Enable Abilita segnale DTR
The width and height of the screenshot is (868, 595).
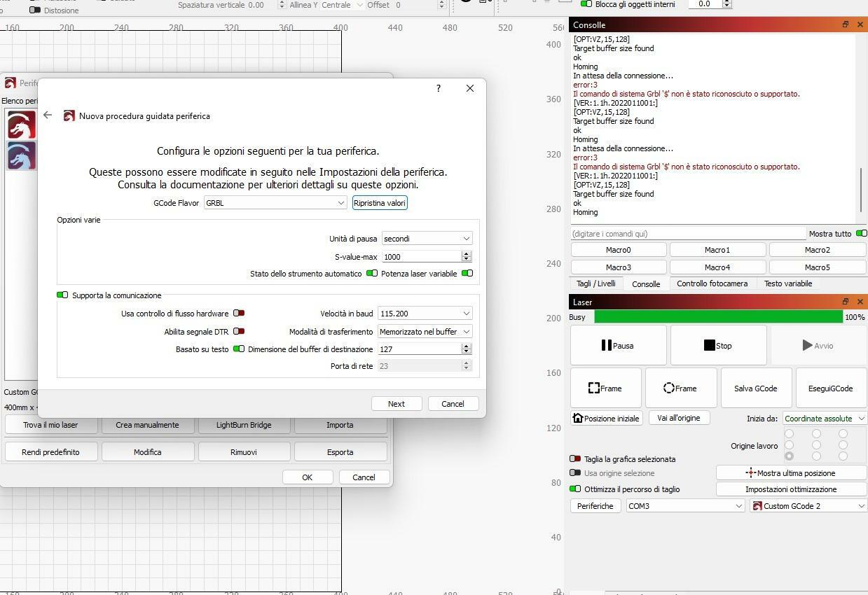pyautogui.click(x=239, y=331)
